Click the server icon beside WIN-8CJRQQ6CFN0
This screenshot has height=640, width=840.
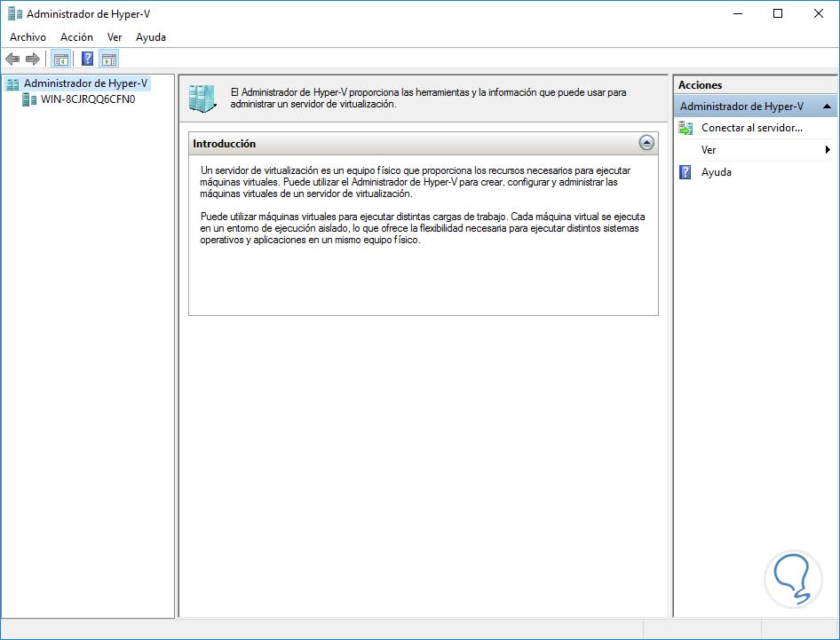[x=29, y=99]
